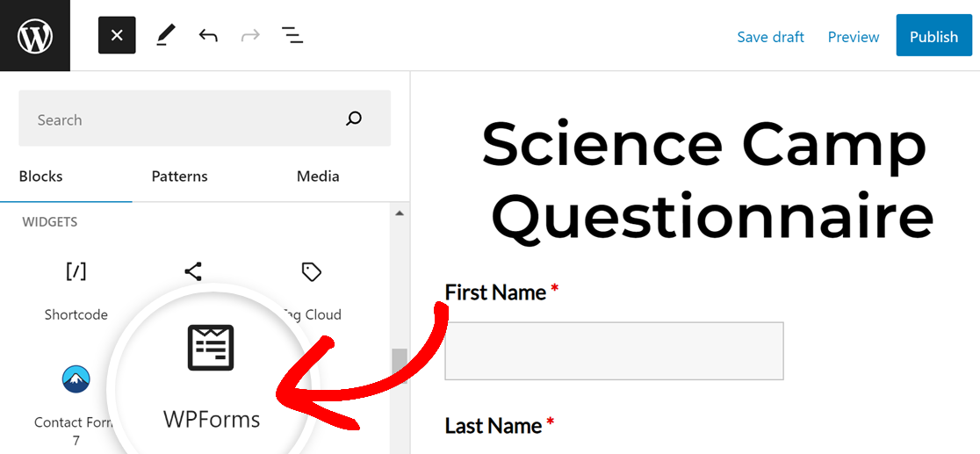Viewport: 980px width, 454px height.
Task: Switch to the Patterns tab
Action: point(179,177)
